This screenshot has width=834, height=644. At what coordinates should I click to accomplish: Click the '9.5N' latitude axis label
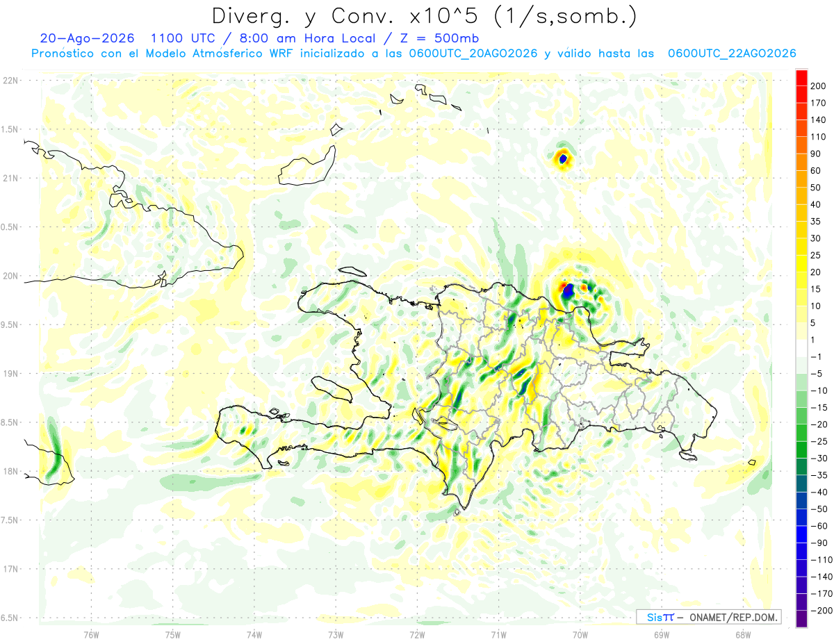coord(10,325)
